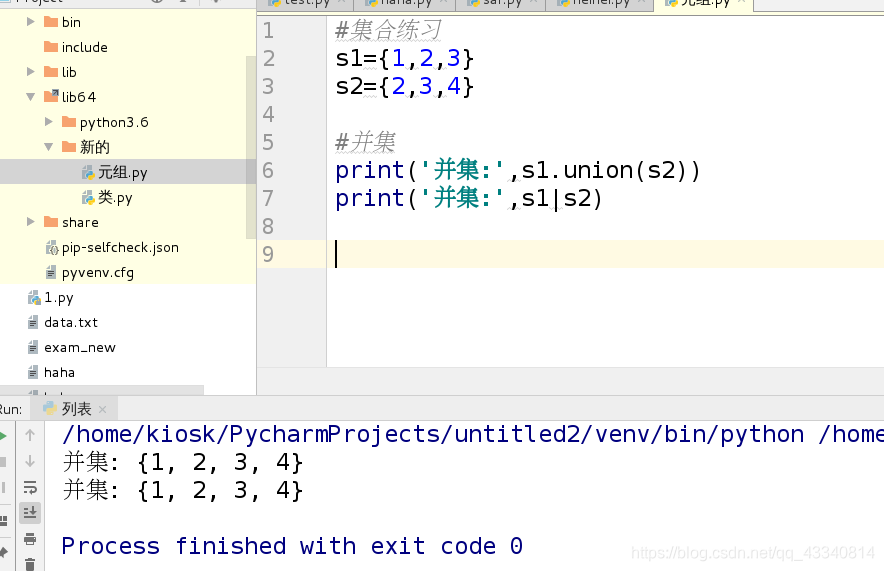Select the lib64 symlink folder
Image resolution: width=884 pixels, height=571 pixels.
click(70, 97)
